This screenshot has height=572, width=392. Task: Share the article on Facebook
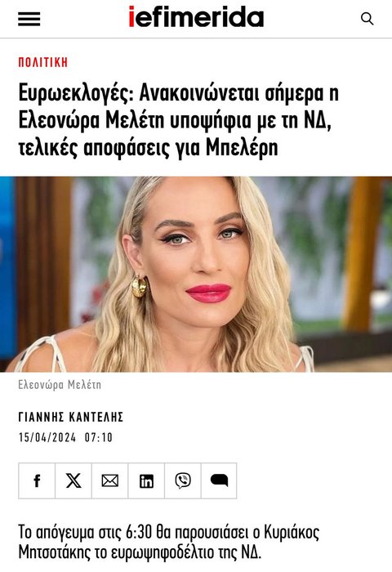(37, 480)
